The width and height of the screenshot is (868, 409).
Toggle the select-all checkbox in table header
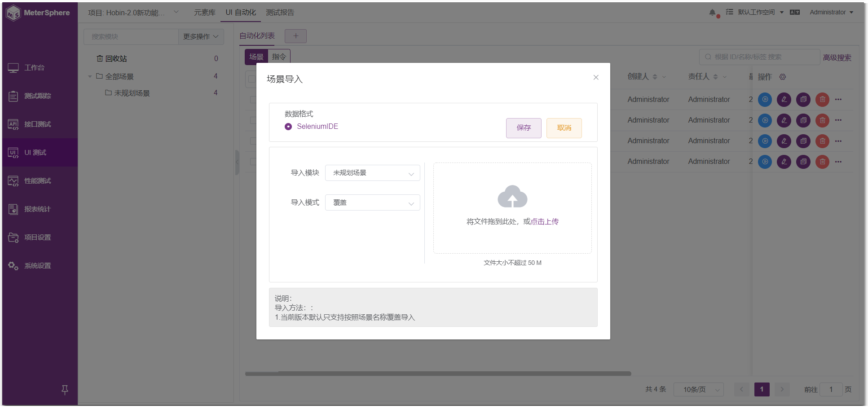tap(252, 79)
